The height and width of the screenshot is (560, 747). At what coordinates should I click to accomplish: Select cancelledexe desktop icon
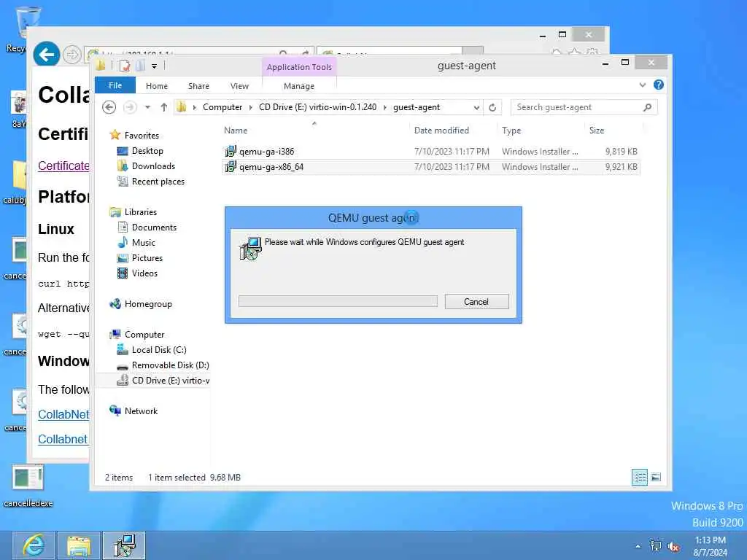28,486
